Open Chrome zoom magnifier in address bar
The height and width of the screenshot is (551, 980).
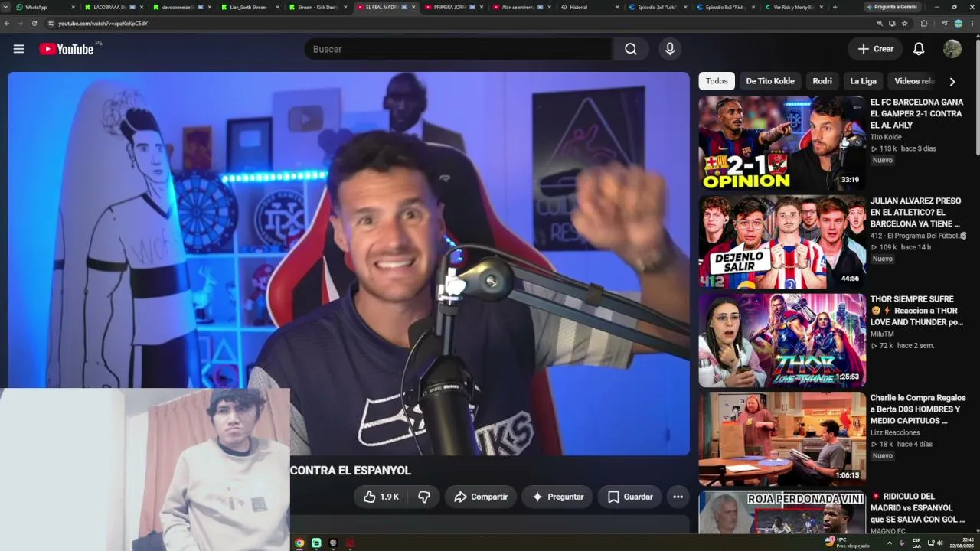point(880,24)
